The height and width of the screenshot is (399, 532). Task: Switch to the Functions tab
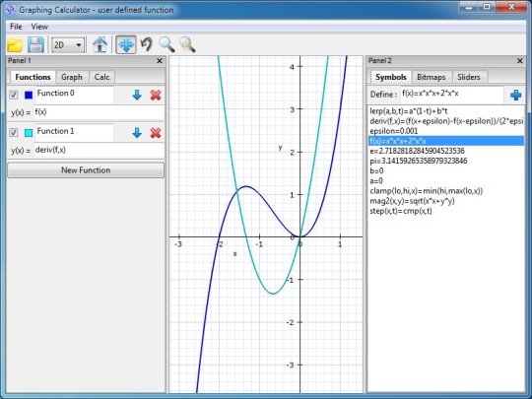coord(33,77)
